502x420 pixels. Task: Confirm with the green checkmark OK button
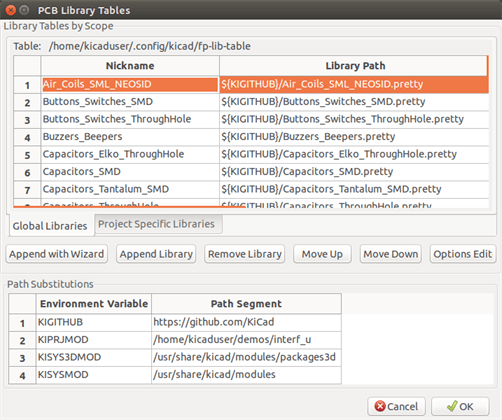coord(460,406)
